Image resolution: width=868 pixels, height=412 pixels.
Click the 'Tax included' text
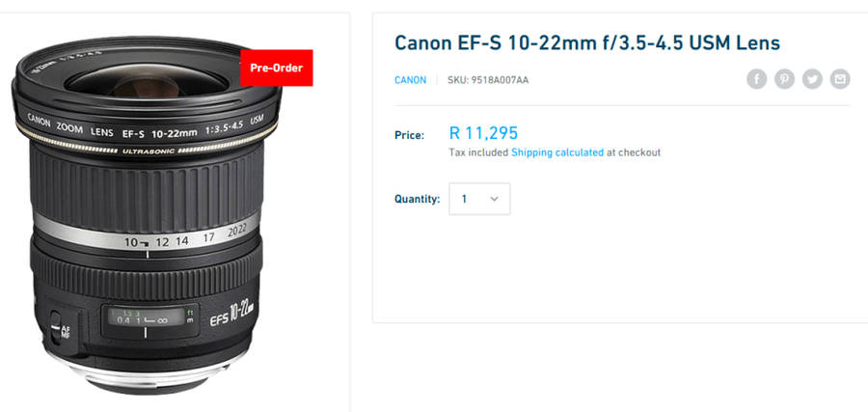(478, 152)
